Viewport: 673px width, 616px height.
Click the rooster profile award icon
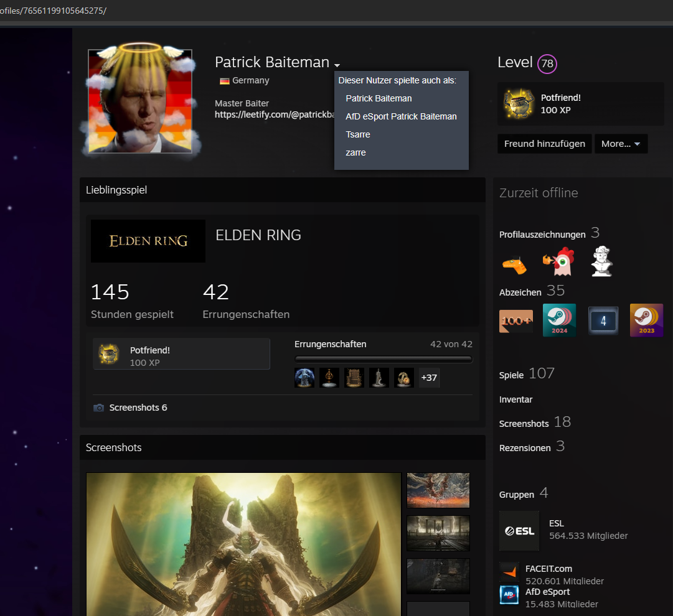pos(557,262)
